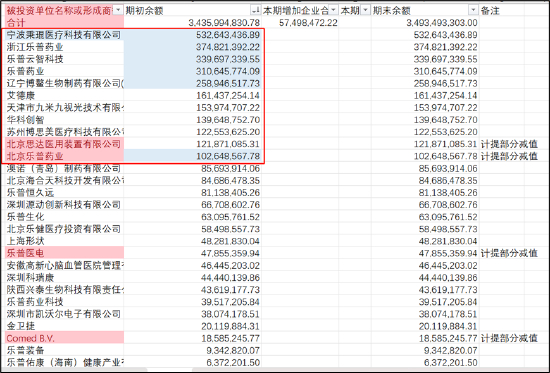Image resolution: width=550 pixels, height=373 pixels.
Task: Select 期初余额 value 258,946,517.73
Action: pyautogui.click(x=228, y=84)
